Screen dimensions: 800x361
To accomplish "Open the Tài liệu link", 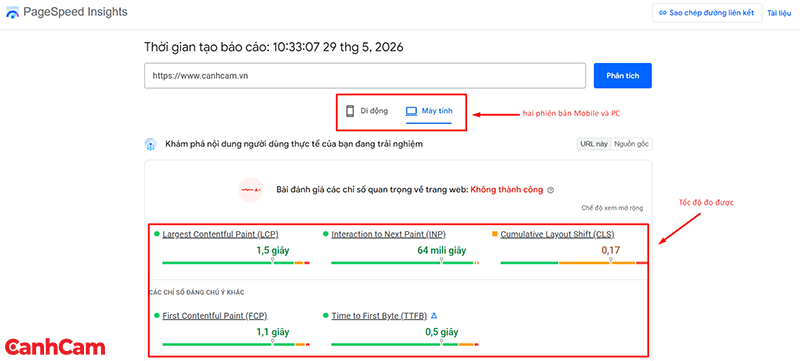I will (x=779, y=13).
